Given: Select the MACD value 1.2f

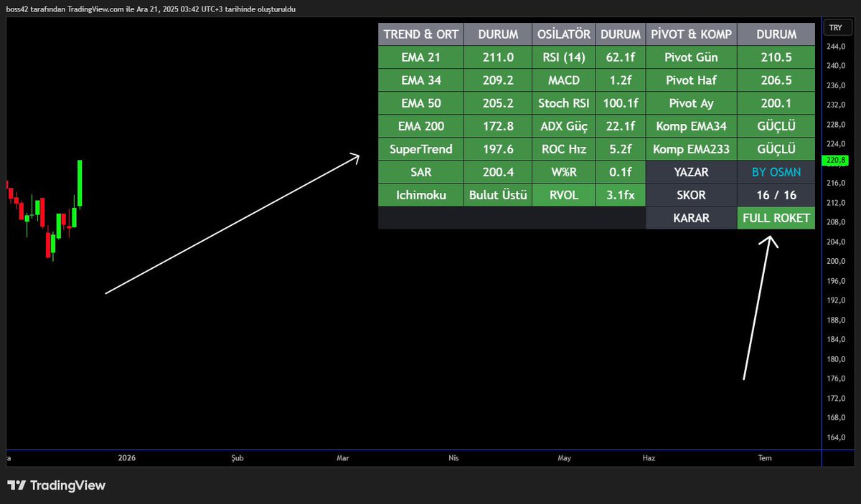Looking at the screenshot, I should (x=620, y=80).
